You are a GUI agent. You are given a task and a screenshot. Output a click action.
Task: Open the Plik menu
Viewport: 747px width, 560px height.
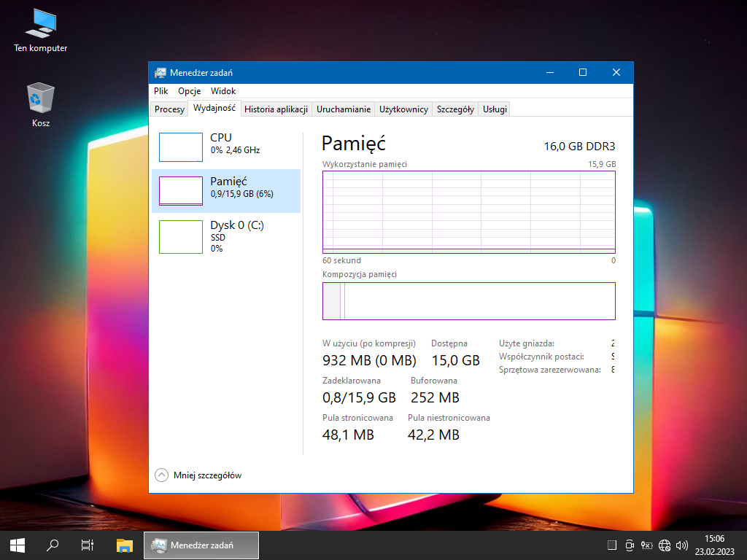point(161,91)
